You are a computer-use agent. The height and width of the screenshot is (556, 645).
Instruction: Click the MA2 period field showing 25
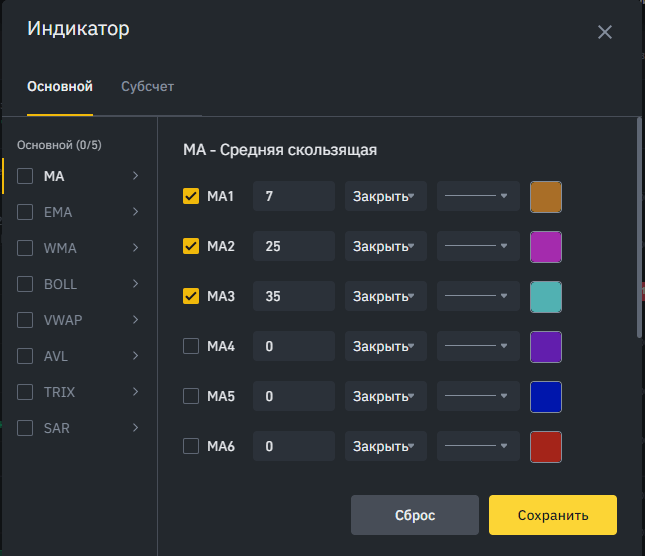pos(293,246)
